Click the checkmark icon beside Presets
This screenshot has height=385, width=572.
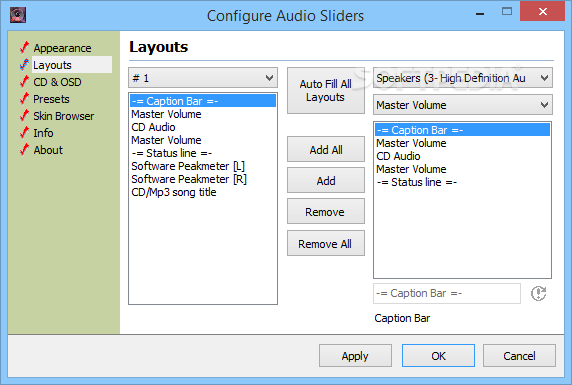coord(24,99)
